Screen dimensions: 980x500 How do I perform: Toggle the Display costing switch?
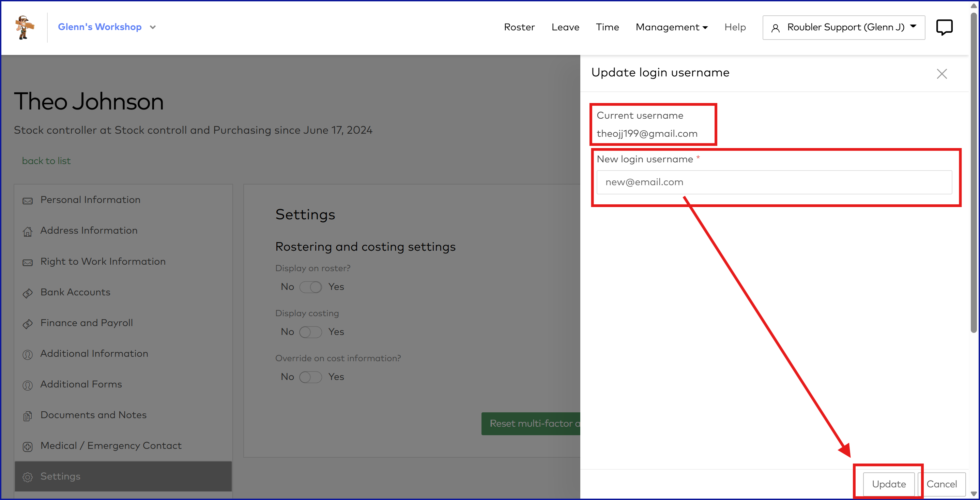click(x=310, y=332)
